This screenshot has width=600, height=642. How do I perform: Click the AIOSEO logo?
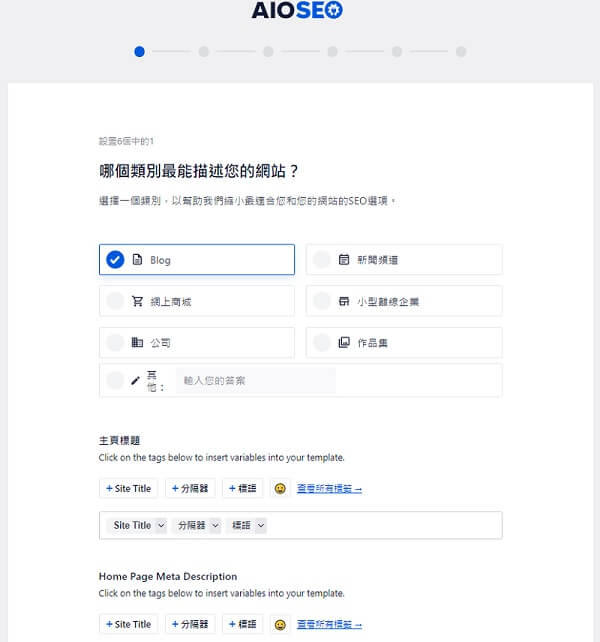pos(297,10)
